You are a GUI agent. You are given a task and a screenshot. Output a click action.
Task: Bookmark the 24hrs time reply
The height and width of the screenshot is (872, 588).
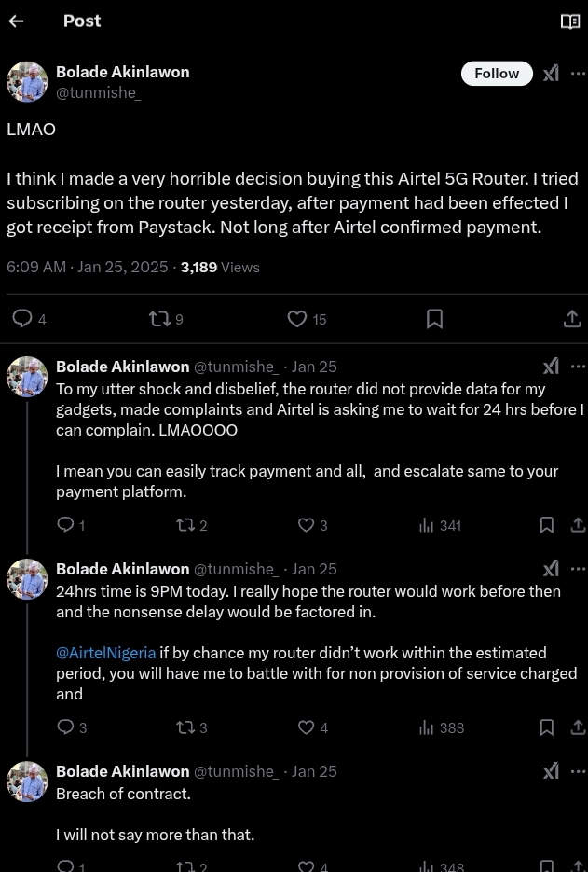pos(547,727)
